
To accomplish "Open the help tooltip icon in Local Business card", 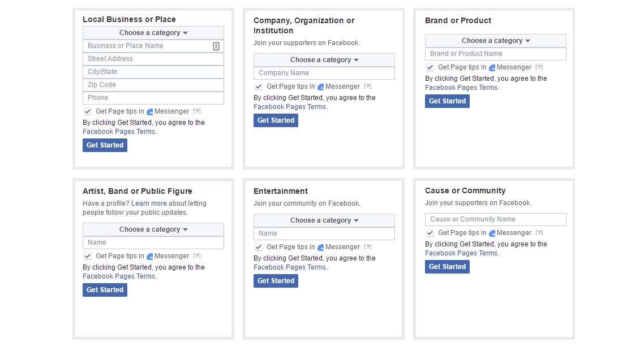I will click(x=197, y=111).
